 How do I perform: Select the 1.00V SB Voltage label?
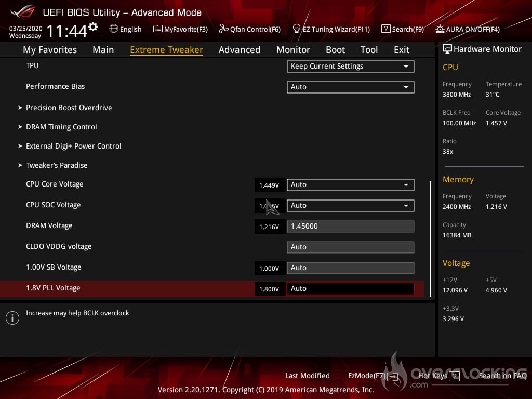[54, 267]
